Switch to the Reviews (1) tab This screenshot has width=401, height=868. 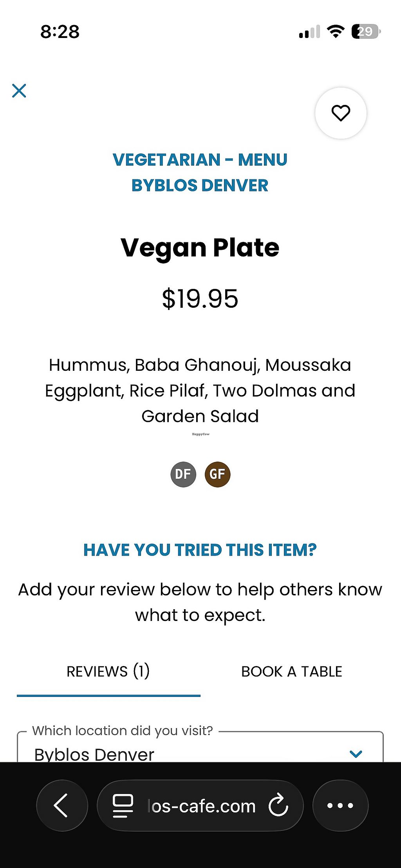click(x=108, y=671)
